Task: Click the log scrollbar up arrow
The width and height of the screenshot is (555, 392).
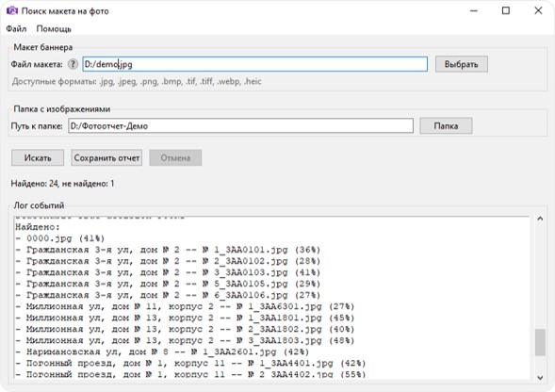Action: (x=540, y=219)
